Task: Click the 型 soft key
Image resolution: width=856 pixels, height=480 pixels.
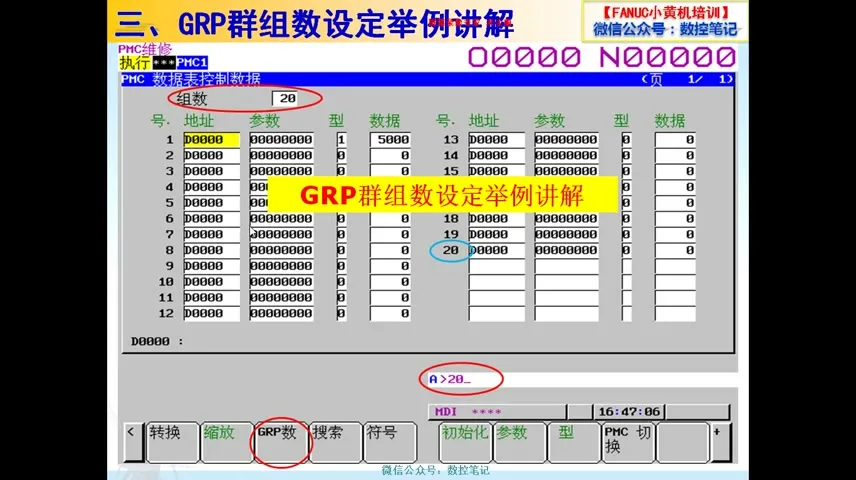Action: (x=574, y=442)
